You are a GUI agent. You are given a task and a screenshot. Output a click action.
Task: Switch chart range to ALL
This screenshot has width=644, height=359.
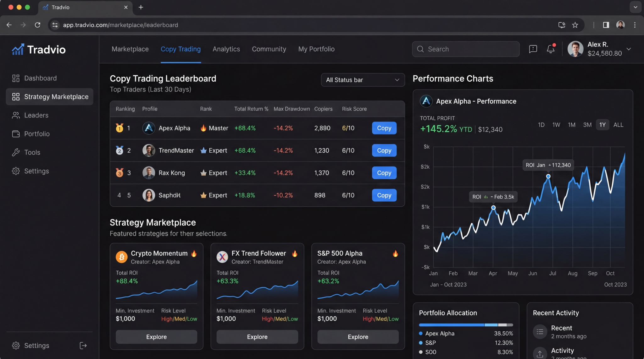618,125
